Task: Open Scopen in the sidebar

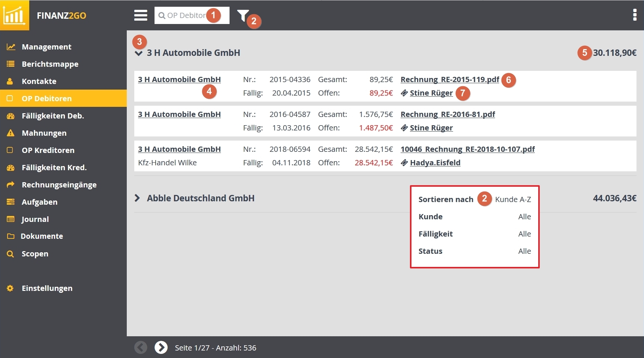Action: click(35, 254)
